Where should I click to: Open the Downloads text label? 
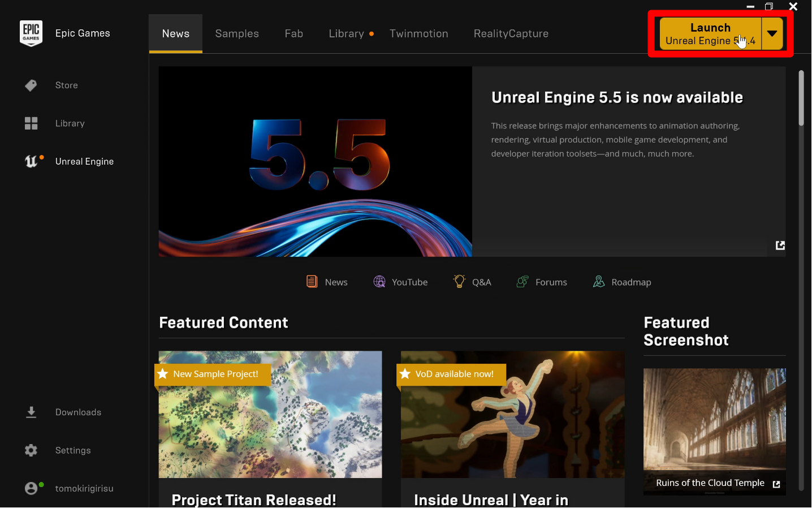79,412
